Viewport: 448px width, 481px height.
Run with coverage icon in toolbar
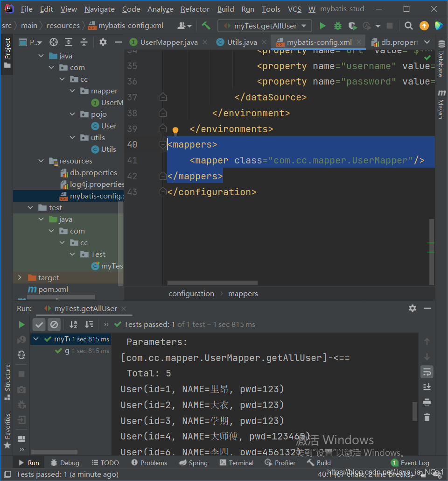click(x=353, y=26)
